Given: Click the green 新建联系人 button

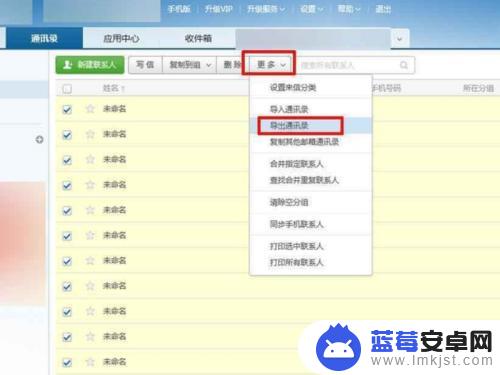Looking at the screenshot, I should coord(90,65).
